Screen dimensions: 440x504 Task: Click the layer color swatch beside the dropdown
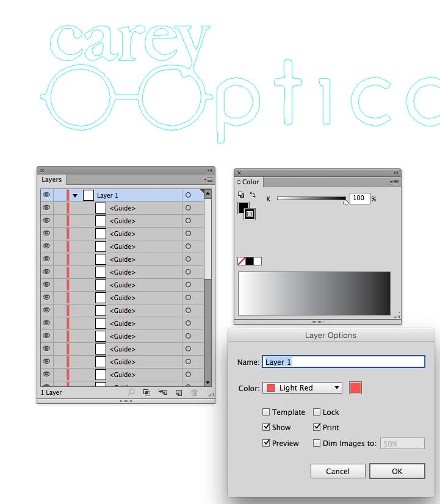(x=355, y=387)
